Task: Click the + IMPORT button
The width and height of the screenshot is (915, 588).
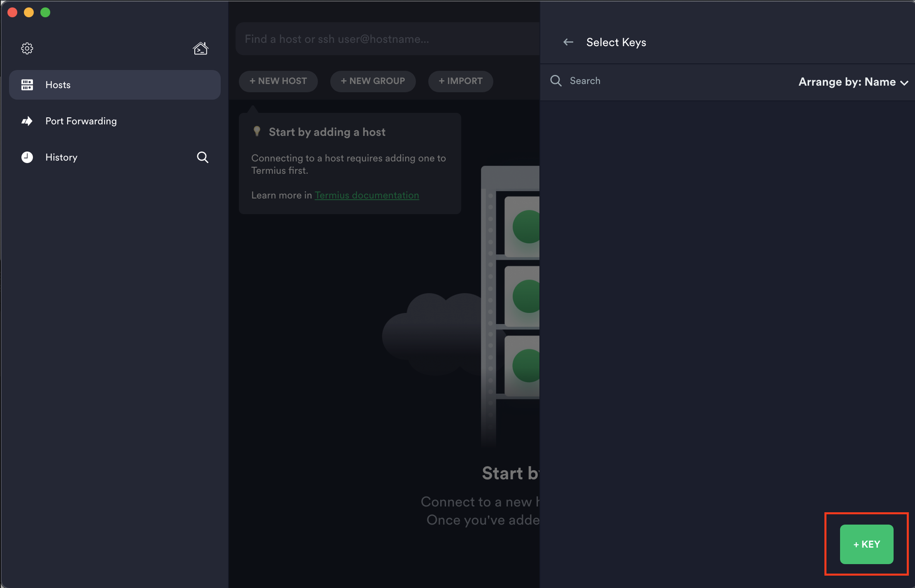Action: (x=460, y=81)
